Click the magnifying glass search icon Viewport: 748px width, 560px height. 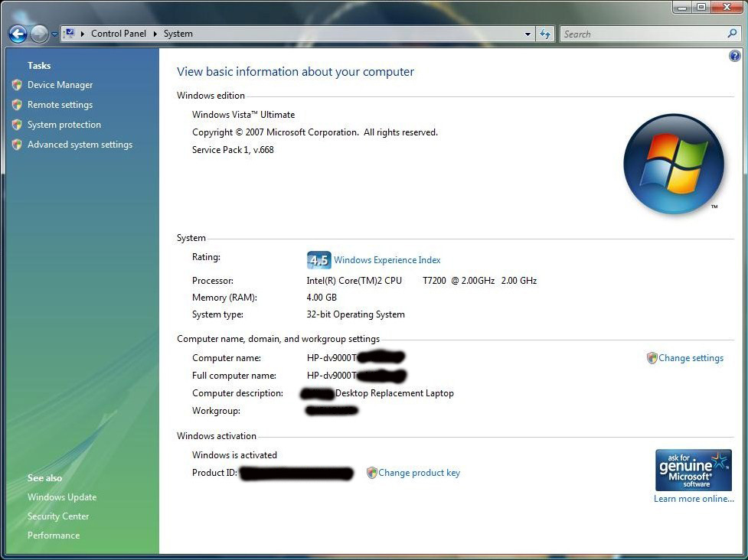pos(732,34)
